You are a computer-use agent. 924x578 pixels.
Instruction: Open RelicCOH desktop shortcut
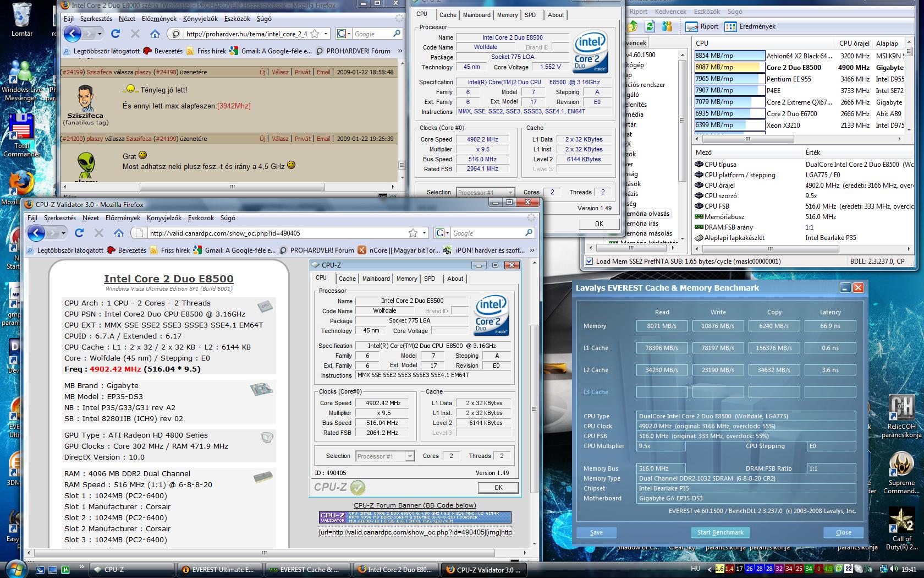click(901, 415)
